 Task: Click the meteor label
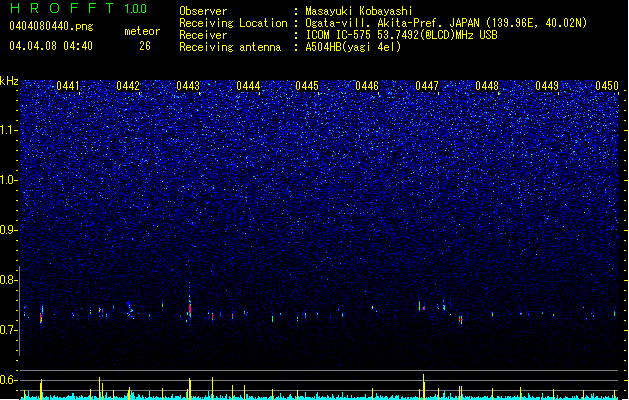coord(142,31)
